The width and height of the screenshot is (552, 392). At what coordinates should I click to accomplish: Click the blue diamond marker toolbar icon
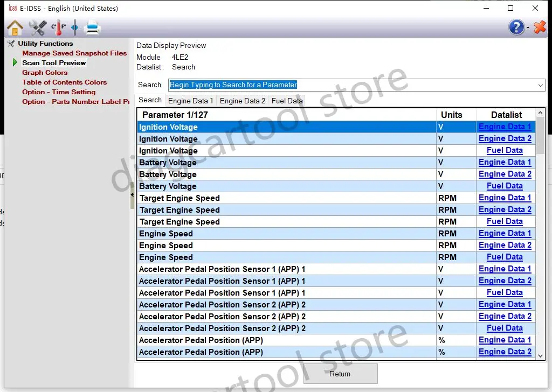tap(74, 27)
